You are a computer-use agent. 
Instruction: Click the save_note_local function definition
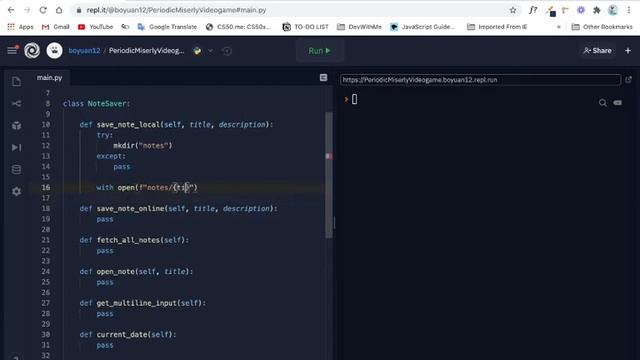tap(176, 124)
